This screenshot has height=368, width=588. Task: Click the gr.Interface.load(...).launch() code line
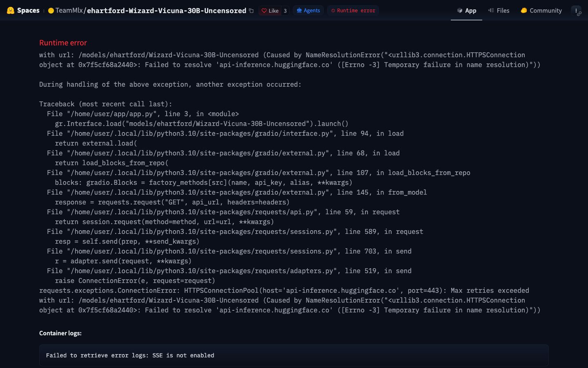tap(202, 123)
